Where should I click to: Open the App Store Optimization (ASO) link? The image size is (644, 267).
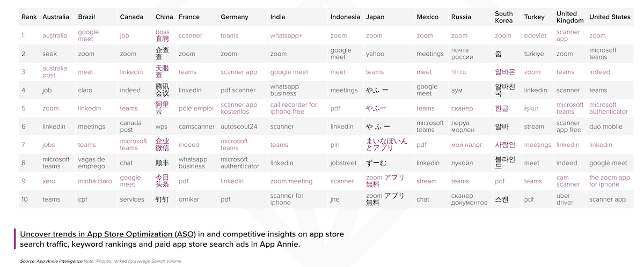click(107, 234)
